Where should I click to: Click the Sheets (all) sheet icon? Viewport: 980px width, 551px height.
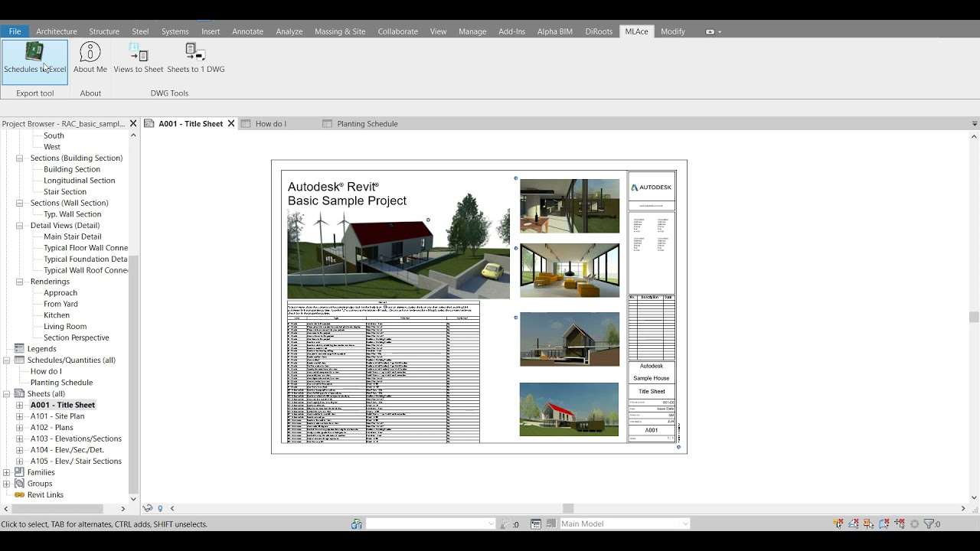(20, 393)
